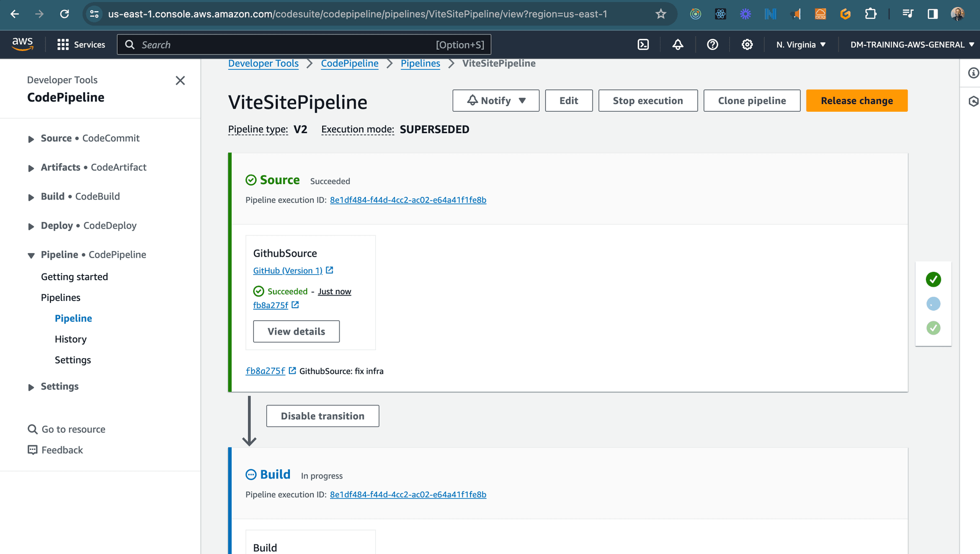The height and width of the screenshot is (554, 980).
Task: Click View details for GithubSource
Action: pyautogui.click(x=296, y=332)
